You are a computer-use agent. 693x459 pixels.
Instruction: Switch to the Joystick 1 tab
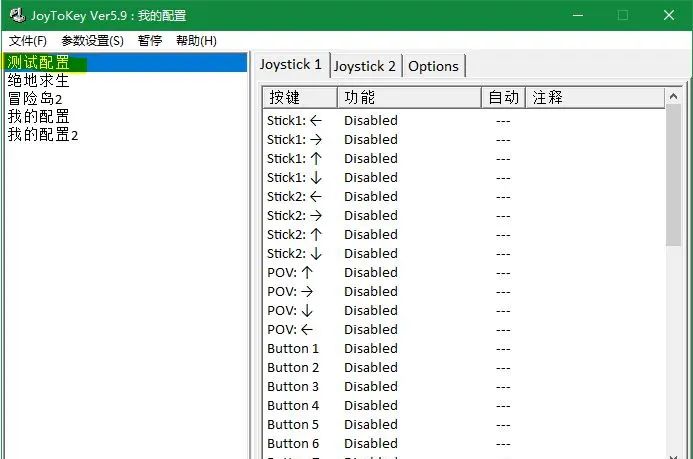pos(291,64)
